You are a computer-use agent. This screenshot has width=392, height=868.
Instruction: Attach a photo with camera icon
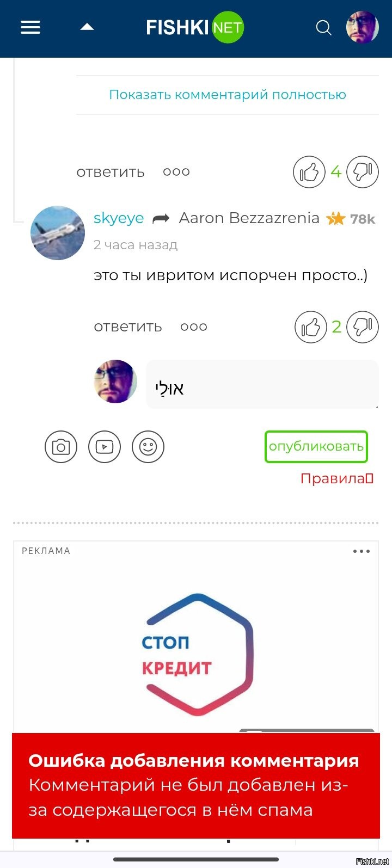61,447
